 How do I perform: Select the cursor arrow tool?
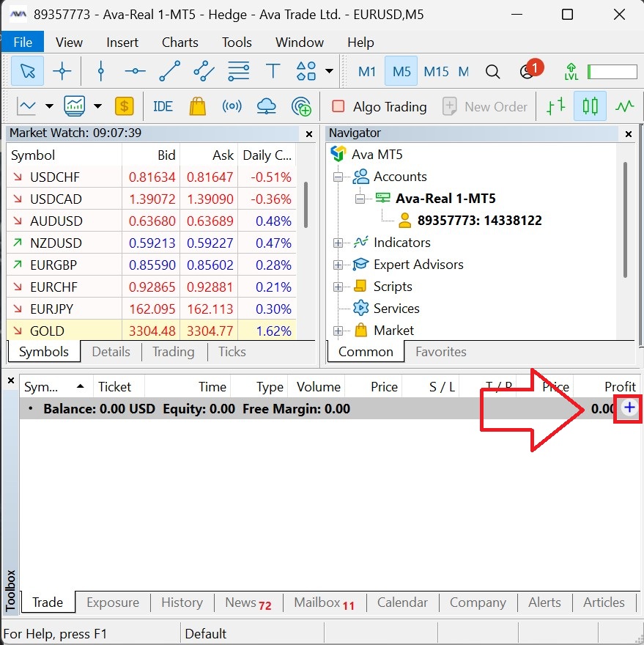coord(28,71)
